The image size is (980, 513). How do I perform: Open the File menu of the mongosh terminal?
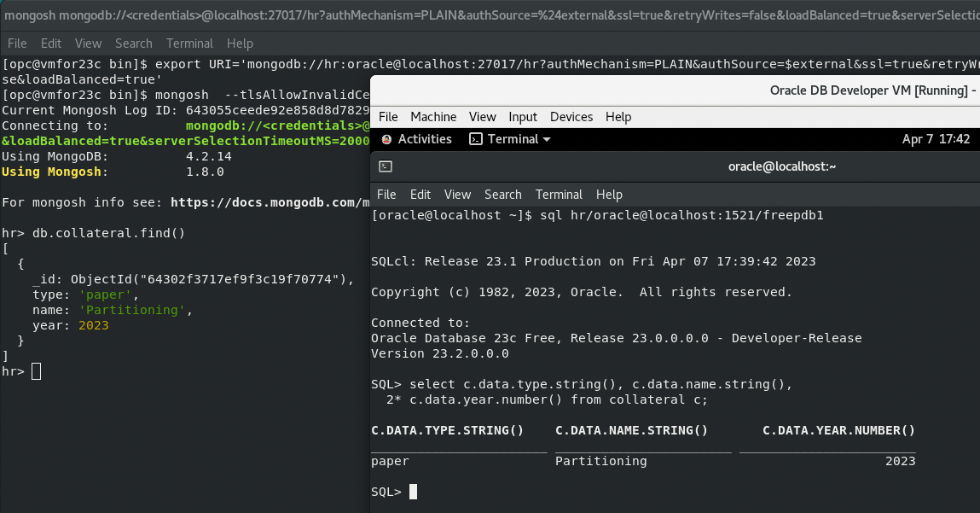pyautogui.click(x=16, y=44)
